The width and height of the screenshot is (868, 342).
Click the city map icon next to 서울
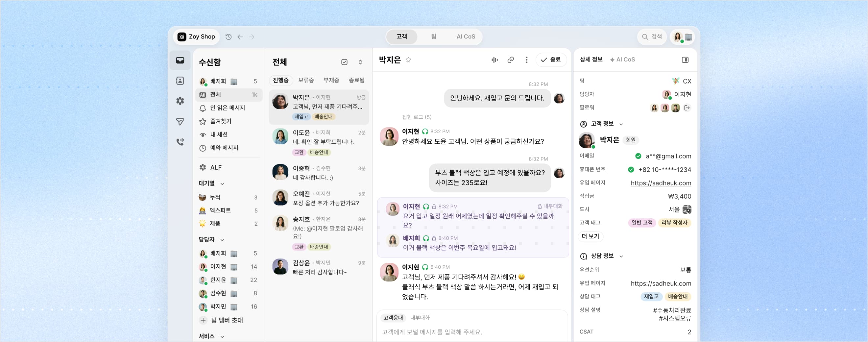687,209
